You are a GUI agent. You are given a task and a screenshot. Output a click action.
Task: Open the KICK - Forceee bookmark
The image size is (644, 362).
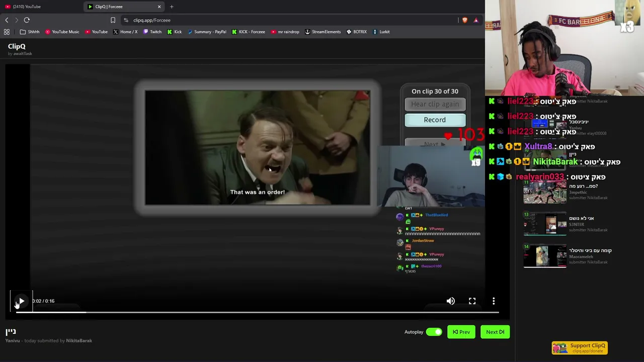[249, 32]
